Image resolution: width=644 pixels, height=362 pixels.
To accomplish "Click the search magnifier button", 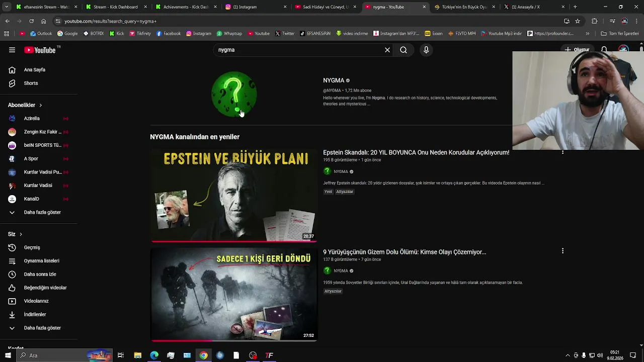I will [404, 50].
